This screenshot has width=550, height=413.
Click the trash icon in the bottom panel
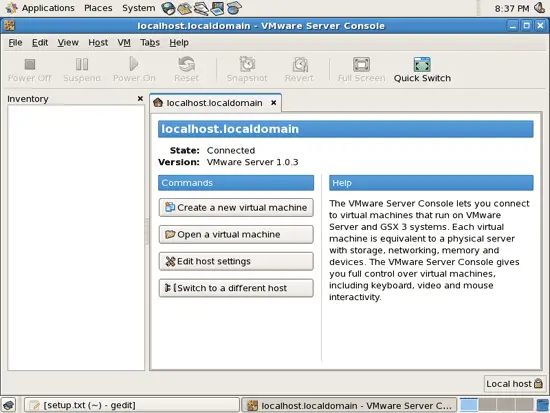543,405
